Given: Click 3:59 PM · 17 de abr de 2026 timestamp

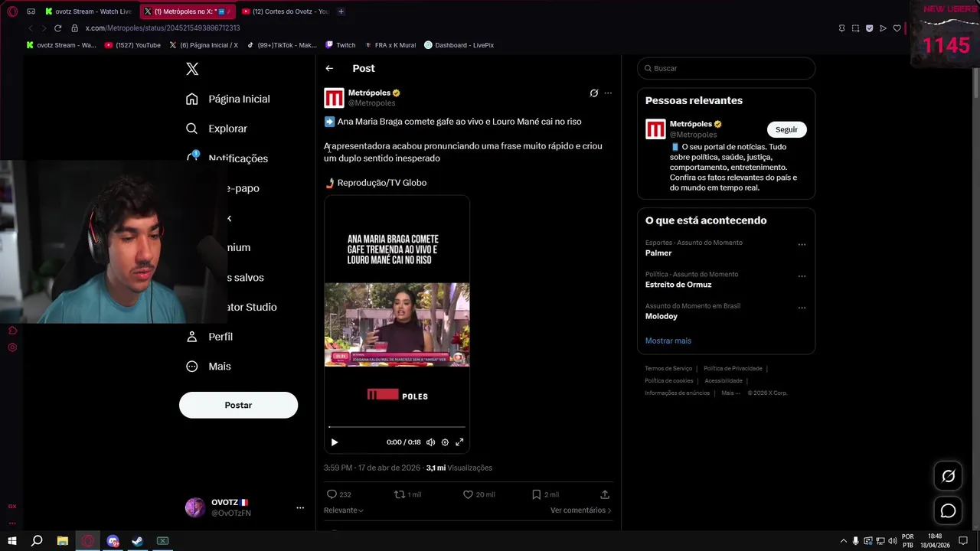Looking at the screenshot, I should [372, 468].
